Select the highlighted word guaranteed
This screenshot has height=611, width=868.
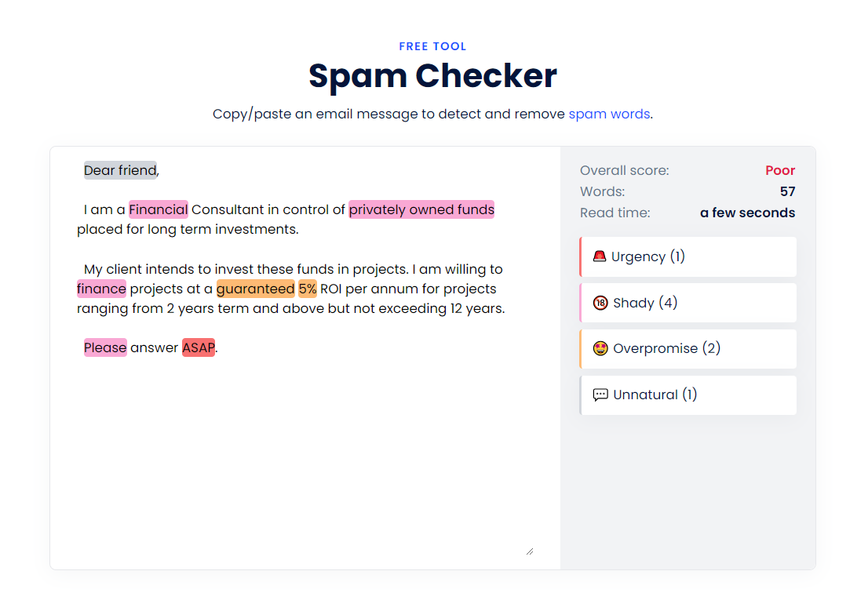click(255, 289)
